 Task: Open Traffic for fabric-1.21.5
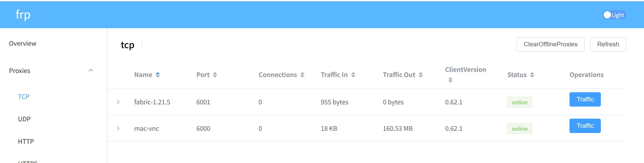[x=585, y=99]
